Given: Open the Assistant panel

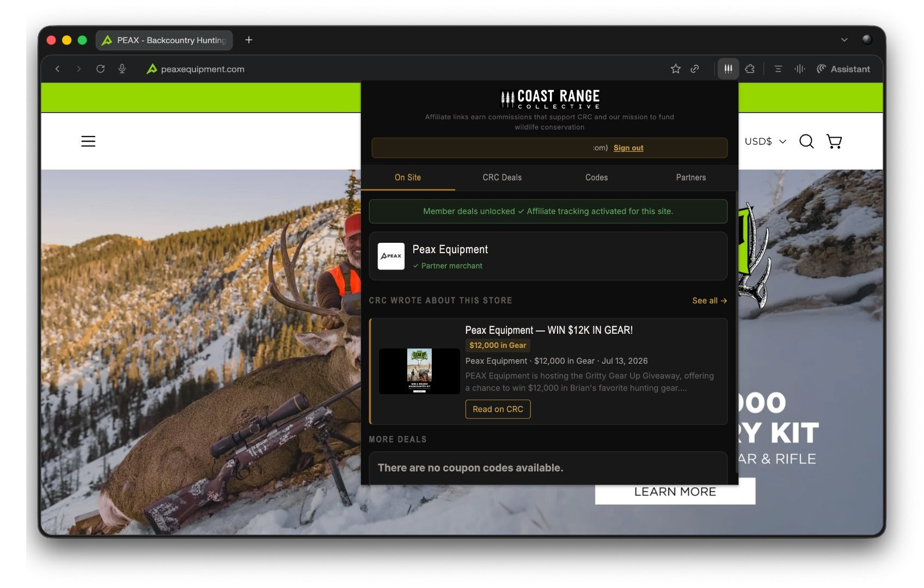Looking at the screenshot, I should coord(843,69).
